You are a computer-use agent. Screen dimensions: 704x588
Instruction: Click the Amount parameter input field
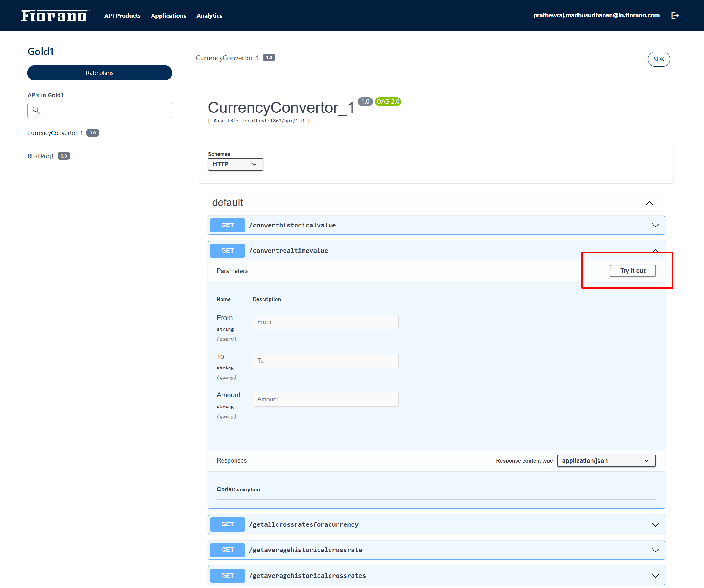pyautogui.click(x=325, y=399)
